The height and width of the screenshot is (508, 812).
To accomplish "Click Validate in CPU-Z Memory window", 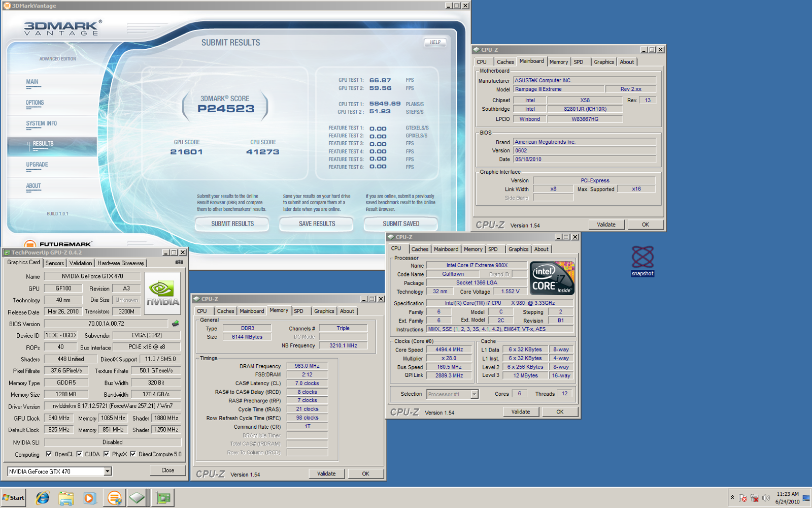I will (326, 473).
